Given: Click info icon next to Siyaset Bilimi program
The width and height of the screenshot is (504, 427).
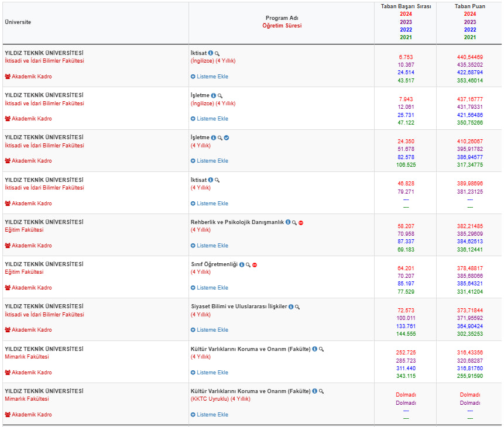Looking at the screenshot, I should point(291,307).
